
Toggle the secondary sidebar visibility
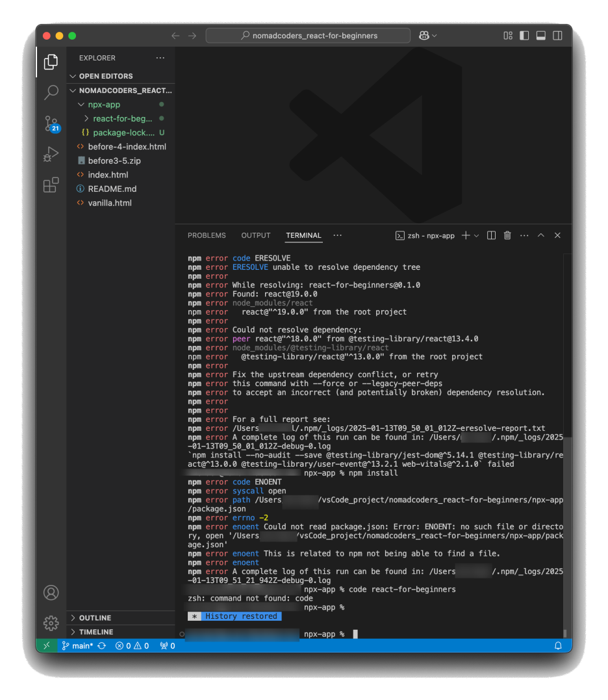point(557,36)
